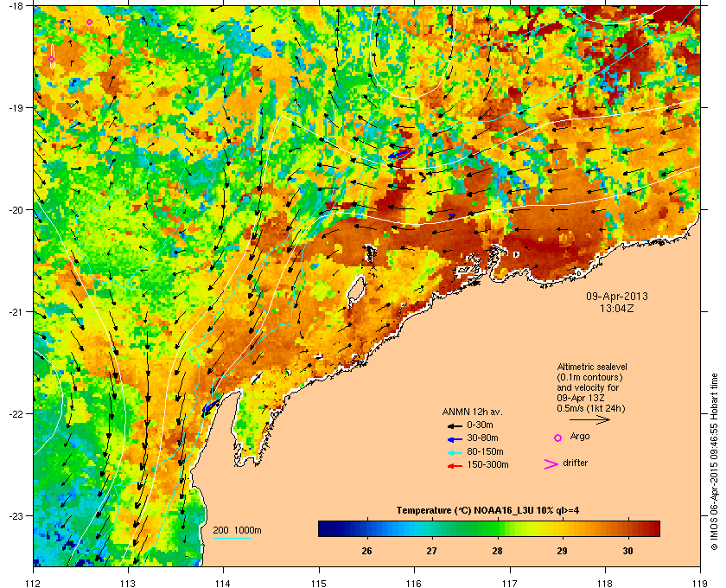Click the '0-30m' depth label
726x588 pixels.
click(480, 425)
